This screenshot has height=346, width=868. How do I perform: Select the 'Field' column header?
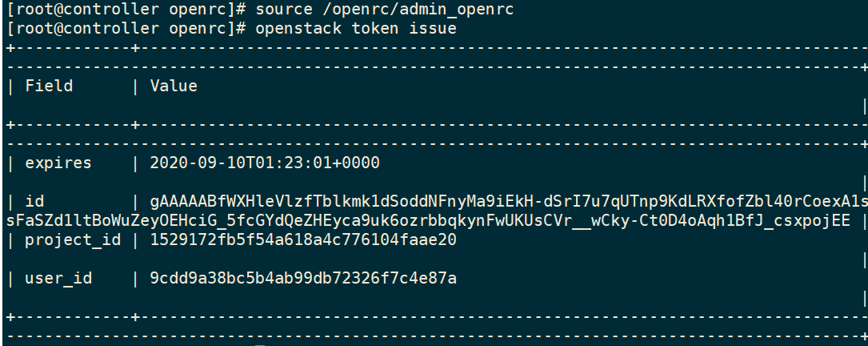(x=49, y=86)
